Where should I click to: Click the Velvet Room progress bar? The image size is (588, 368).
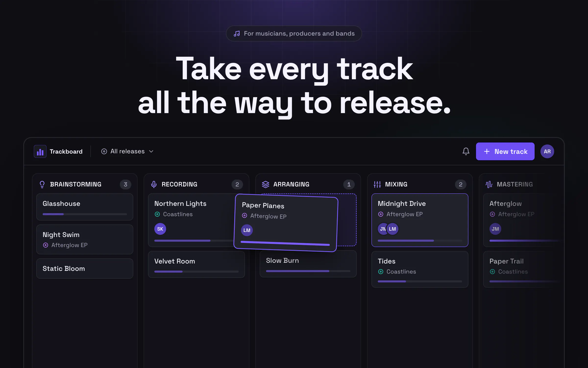click(196, 272)
